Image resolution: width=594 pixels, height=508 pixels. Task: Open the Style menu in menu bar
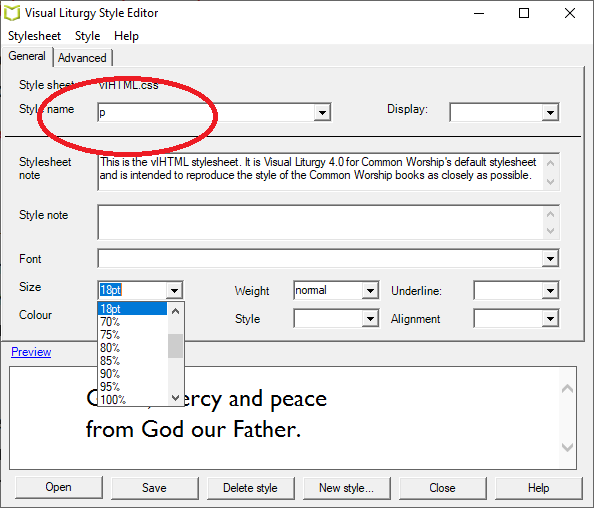tap(88, 36)
